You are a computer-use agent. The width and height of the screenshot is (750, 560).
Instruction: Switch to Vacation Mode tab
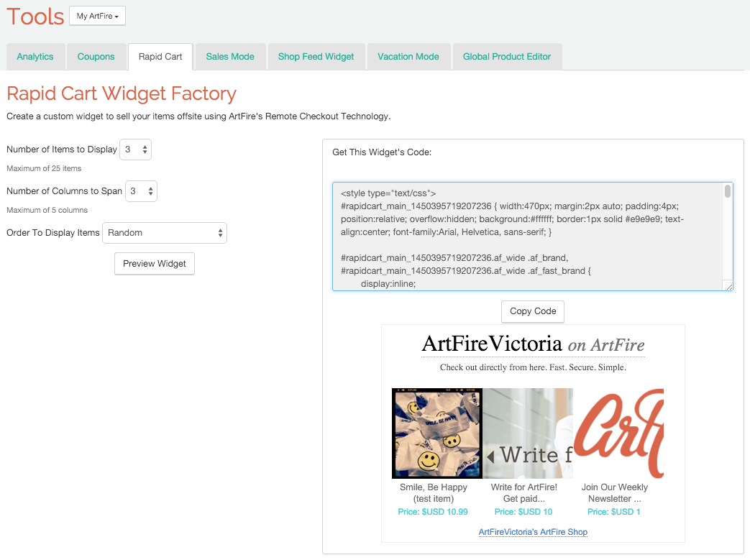tap(408, 56)
